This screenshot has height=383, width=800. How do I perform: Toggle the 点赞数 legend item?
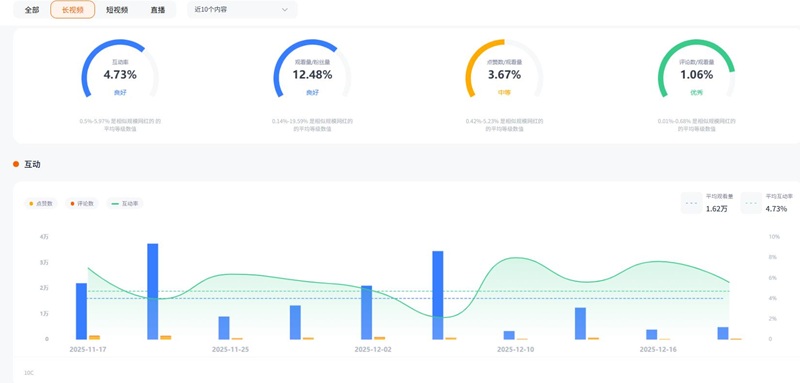40,203
